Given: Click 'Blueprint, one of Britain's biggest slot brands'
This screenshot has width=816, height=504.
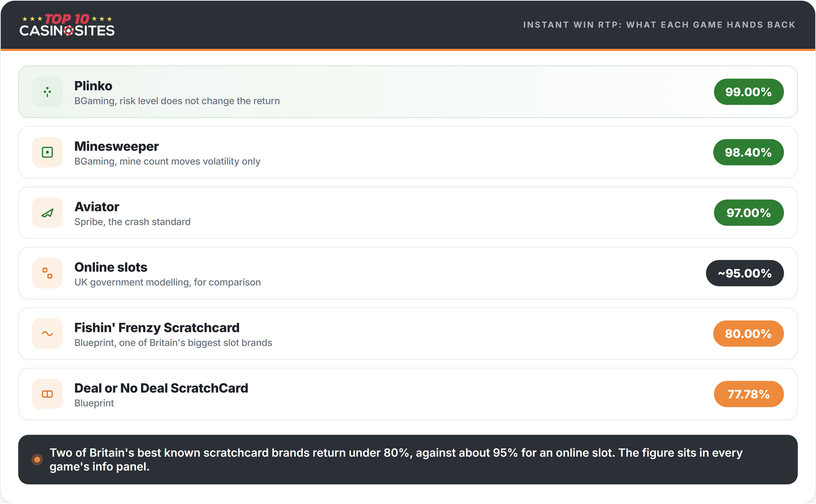Looking at the screenshot, I should click(173, 343).
